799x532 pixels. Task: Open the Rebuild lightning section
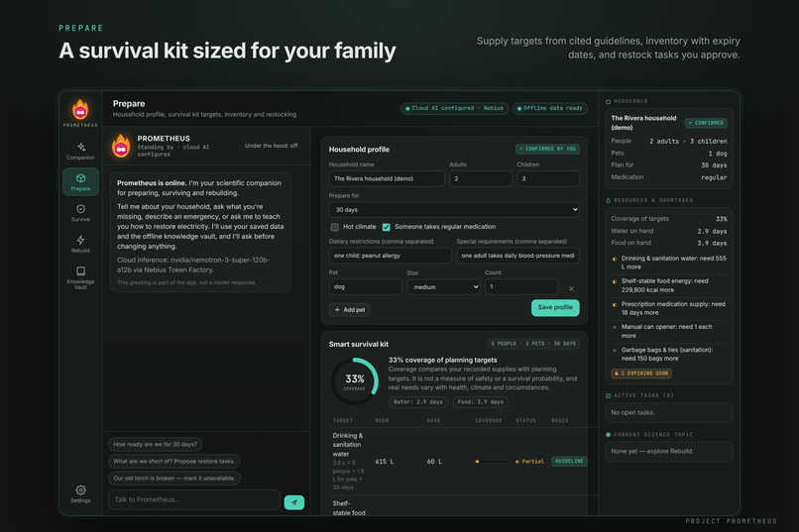[x=80, y=244]
